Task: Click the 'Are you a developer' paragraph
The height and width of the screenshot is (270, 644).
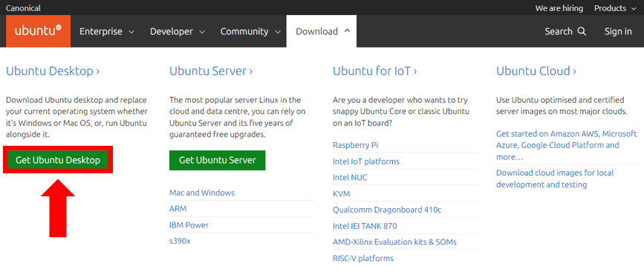Action: (x=401, y=112)
